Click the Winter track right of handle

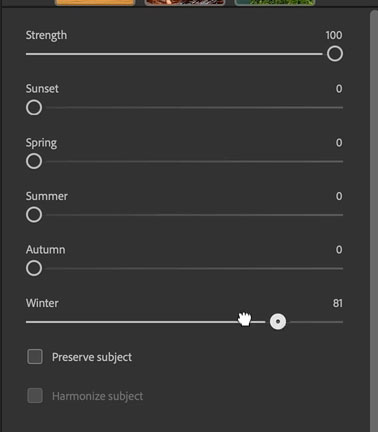[x=316, y=322]
